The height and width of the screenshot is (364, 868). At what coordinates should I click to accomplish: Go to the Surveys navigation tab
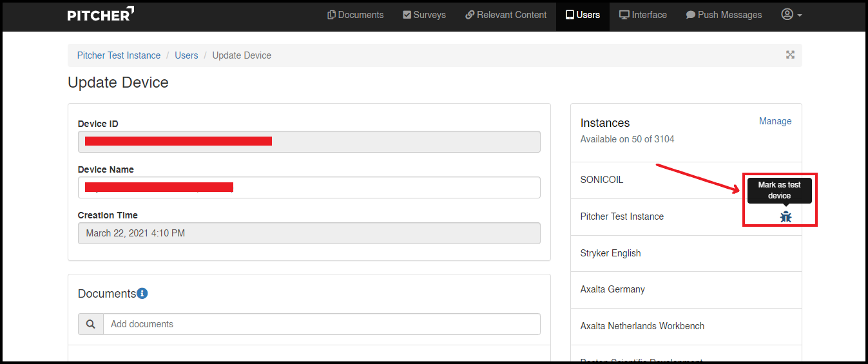[424, 15]
